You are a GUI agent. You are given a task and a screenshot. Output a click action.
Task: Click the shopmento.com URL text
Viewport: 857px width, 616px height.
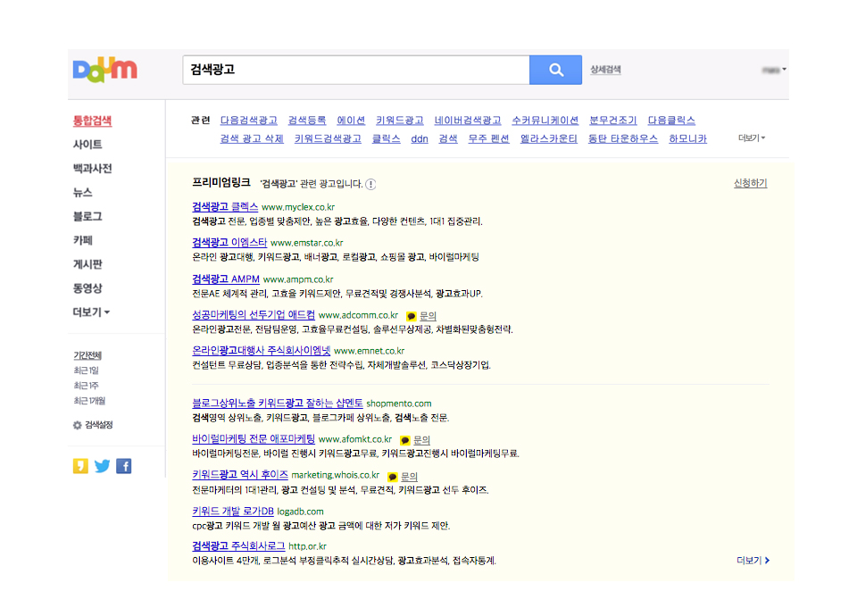(399, 404)
